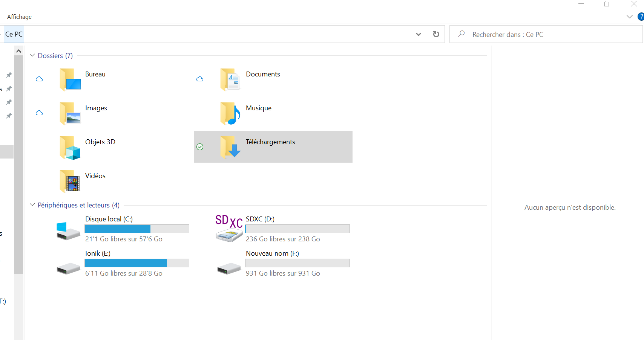Select the Ionik (E:) drive icon
This screenshot has width=644, height=340.
coord(68,269)
